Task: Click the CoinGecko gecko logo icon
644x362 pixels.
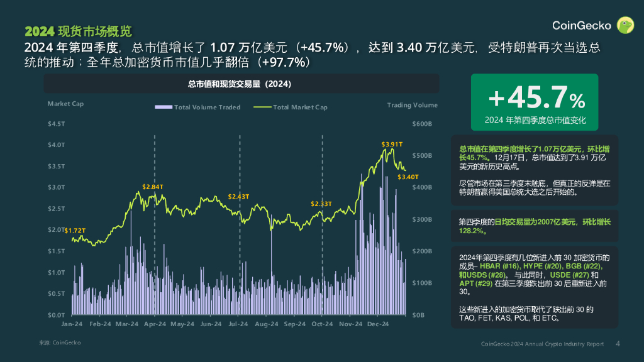Action: [x=625, y=25]
